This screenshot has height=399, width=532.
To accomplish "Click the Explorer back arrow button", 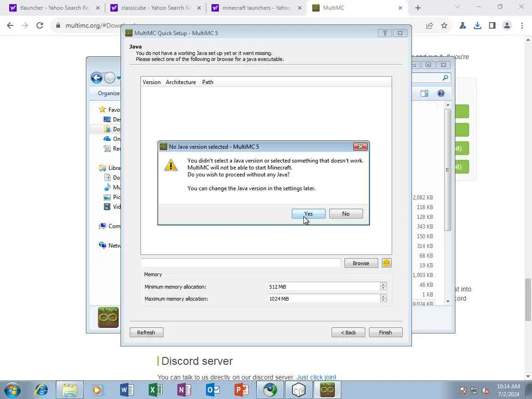I will (x=97, y=78).
